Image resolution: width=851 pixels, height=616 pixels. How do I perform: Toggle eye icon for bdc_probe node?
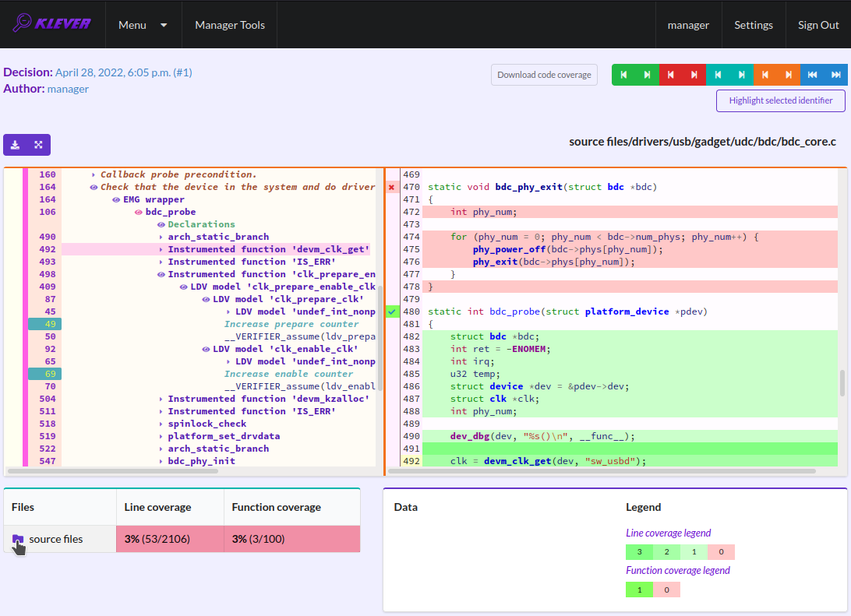139,212
